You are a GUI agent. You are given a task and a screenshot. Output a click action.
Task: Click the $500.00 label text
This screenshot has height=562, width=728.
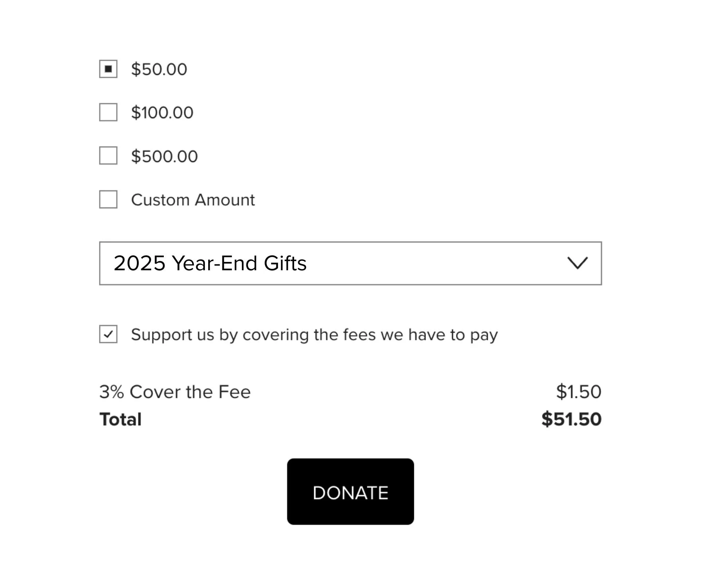click(164, 156)
